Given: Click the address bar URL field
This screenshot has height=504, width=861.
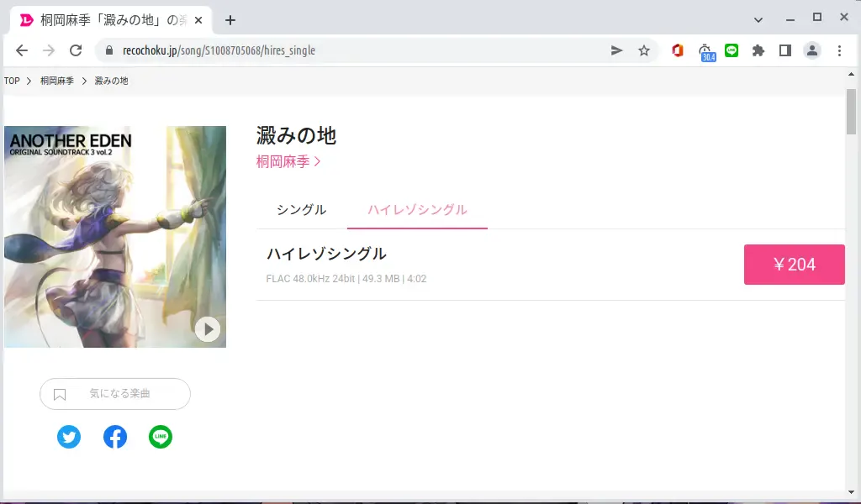Looking at the screenshot, I should [353, 50].
